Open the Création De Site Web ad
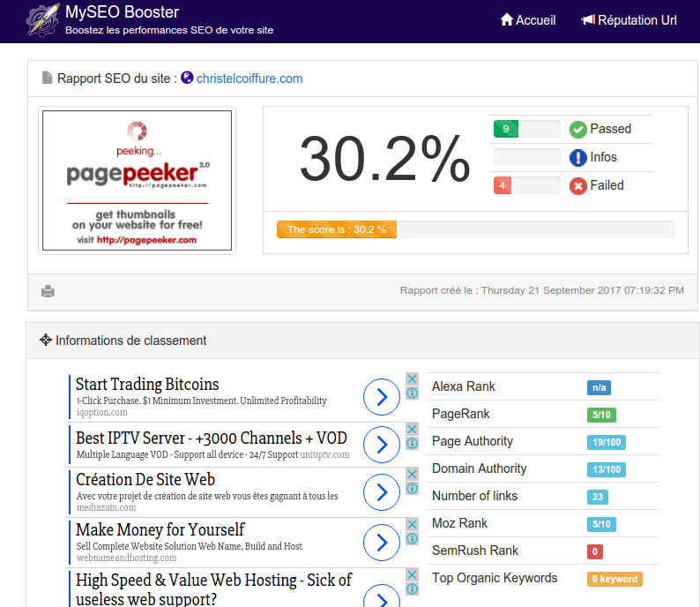 (145, 479)
